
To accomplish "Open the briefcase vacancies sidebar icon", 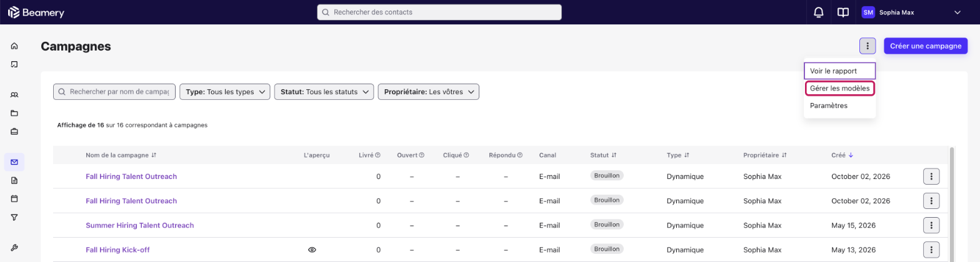I will (14, 131).
